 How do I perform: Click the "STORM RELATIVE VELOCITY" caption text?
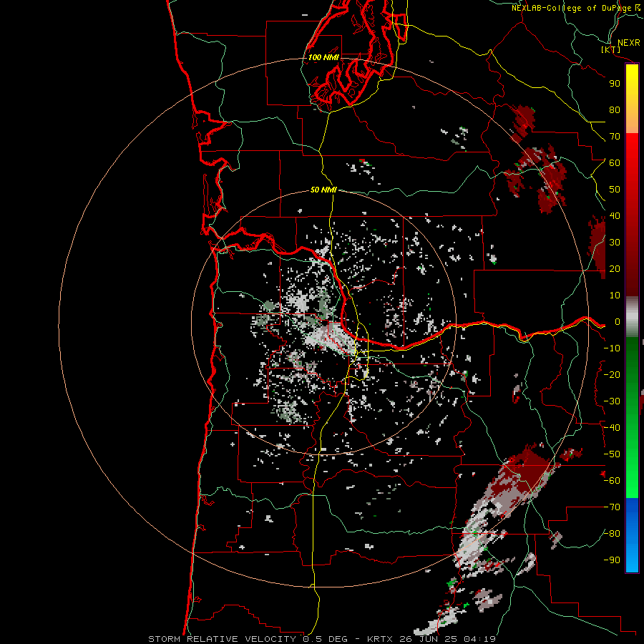(224, 639)
